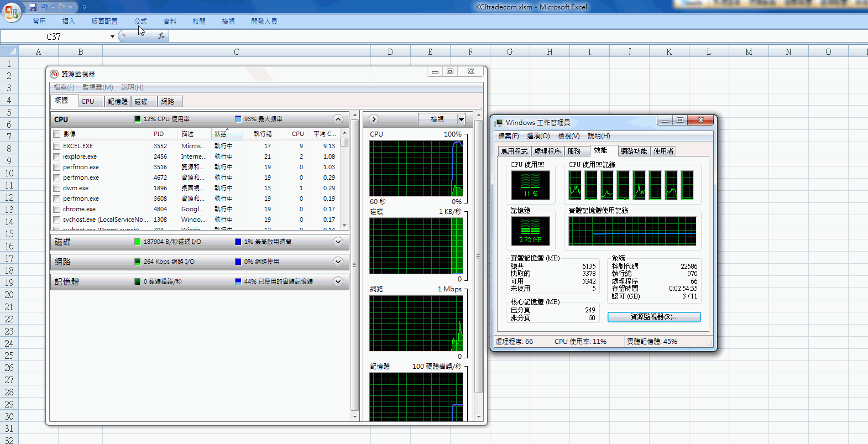
Task: Open the 開發人員 ribbon tab
Action: (264, 22)
